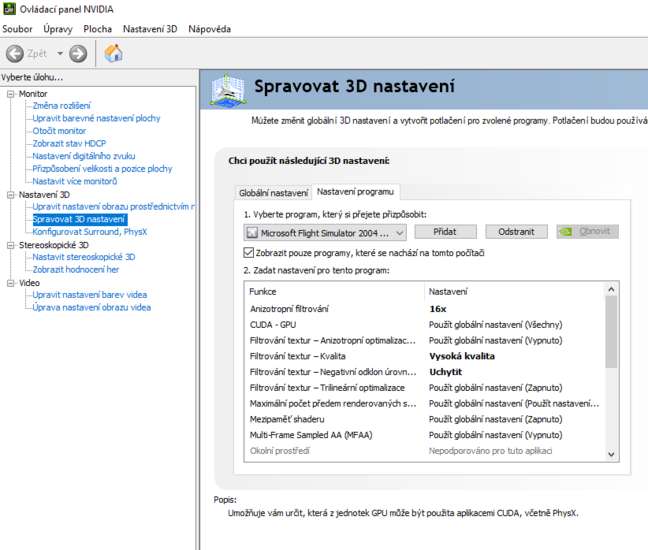Click scroll down arrow of settings list
The height and width of the screenshot is (550, 648).
point(612,455)
